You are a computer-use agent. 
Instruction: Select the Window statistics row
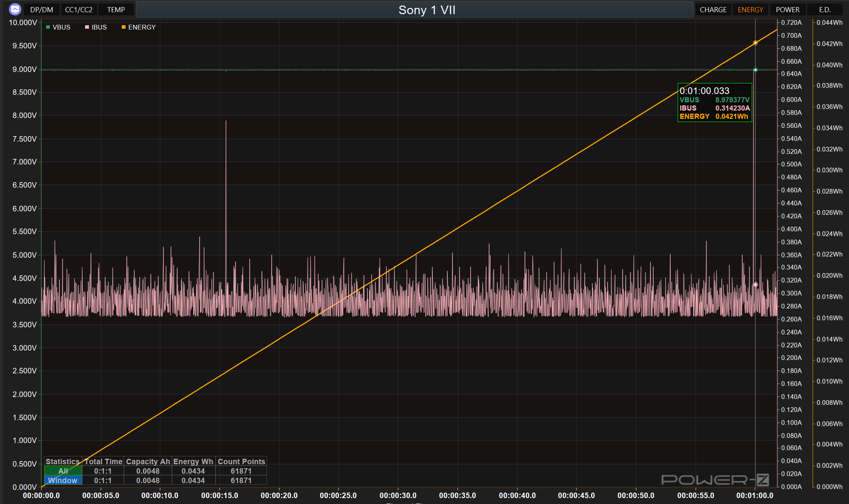pyautogui.click(x=63, y=480)
